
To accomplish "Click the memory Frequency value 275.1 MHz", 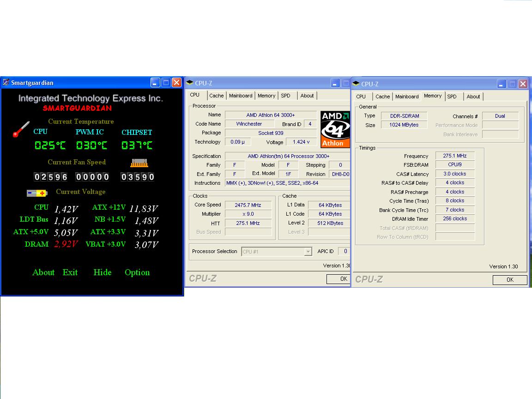I will pyautogui.click(x=454, y=156).
